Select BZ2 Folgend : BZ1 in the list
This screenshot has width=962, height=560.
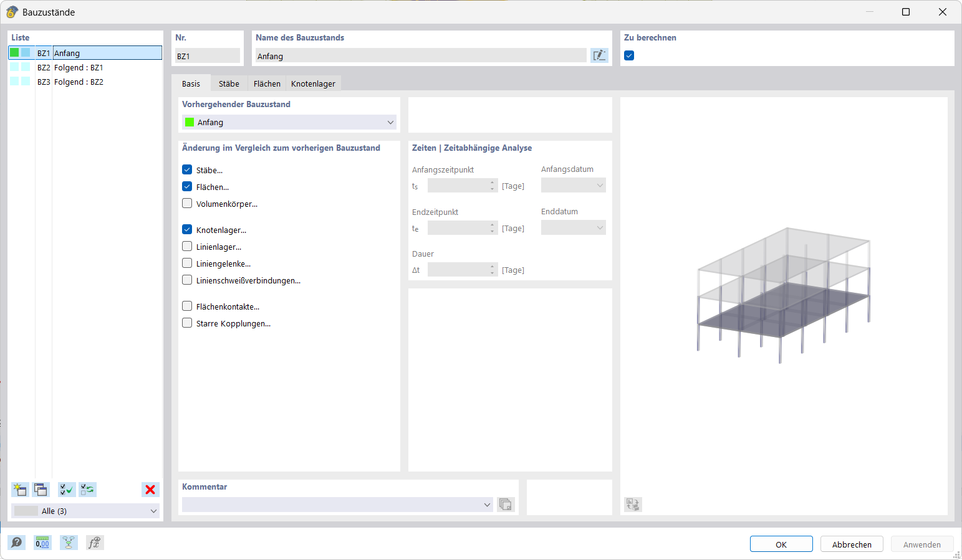click(x=79, y=67)
